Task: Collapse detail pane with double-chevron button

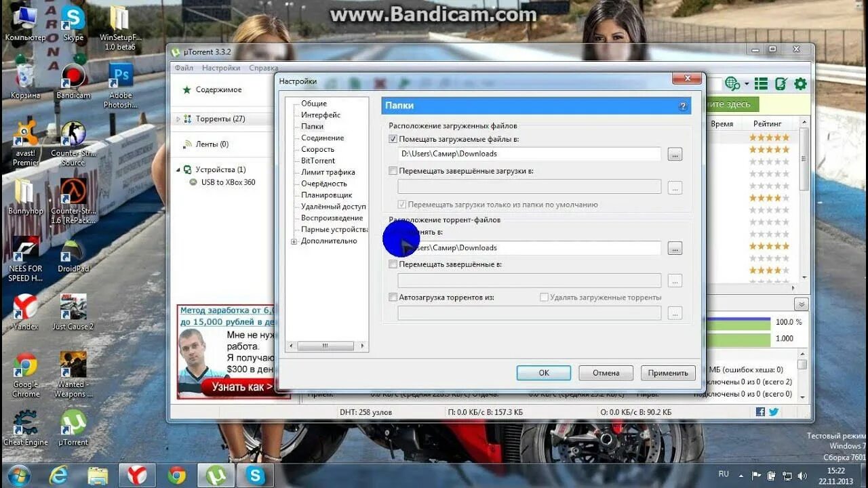Action: tap(802, 304)
